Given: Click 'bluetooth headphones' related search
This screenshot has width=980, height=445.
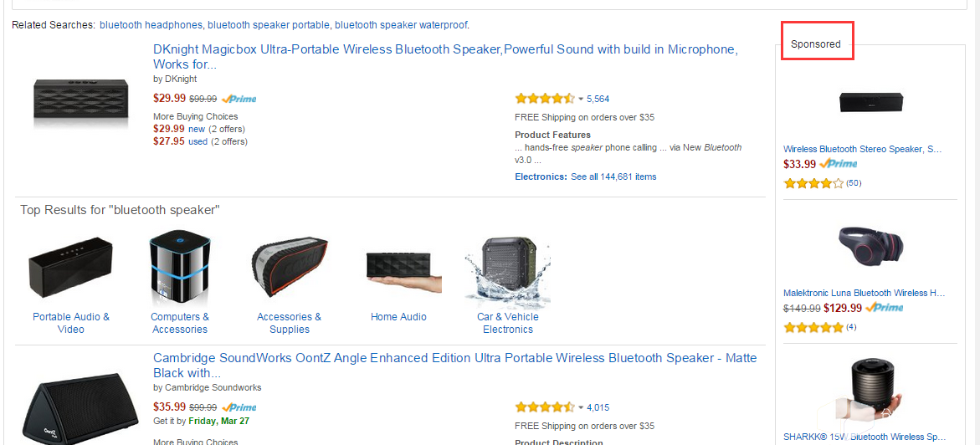Looking at the screenshot, I should 151,25.
